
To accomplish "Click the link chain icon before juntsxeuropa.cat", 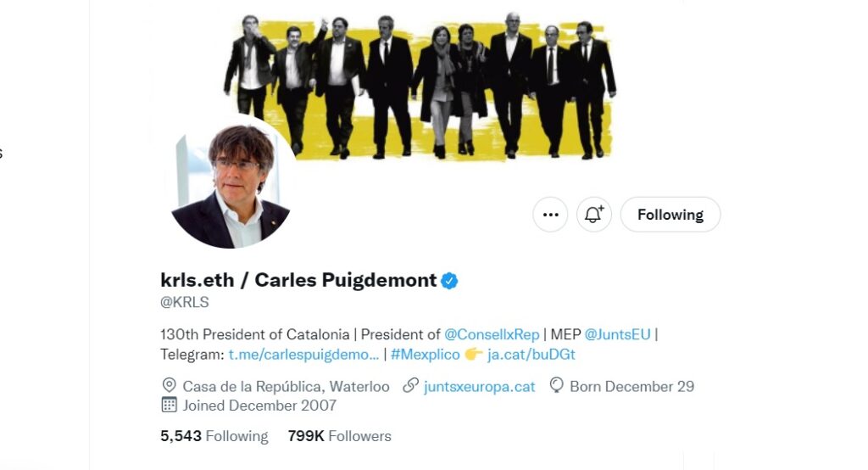I will point(410,386).
